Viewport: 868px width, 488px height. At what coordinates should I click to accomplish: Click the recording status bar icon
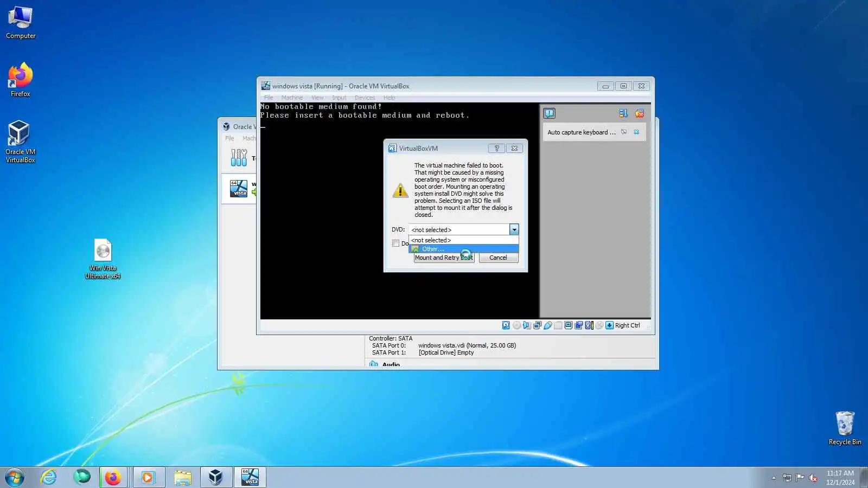click(x=578, y=325)
